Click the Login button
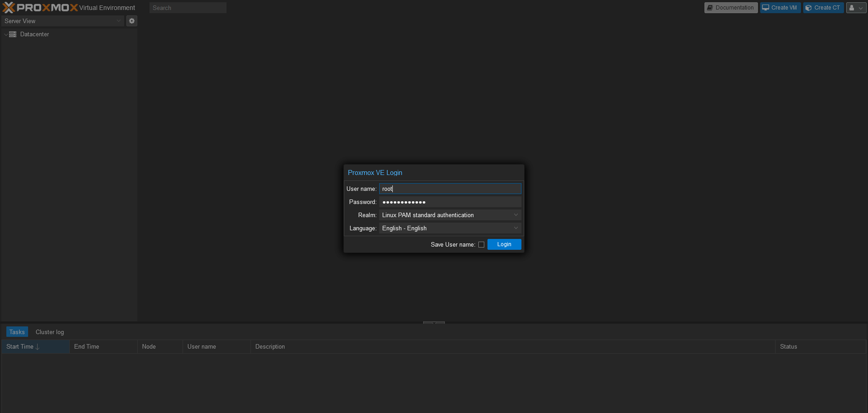The height and width of the screenshot is (413, 868). 504,244
